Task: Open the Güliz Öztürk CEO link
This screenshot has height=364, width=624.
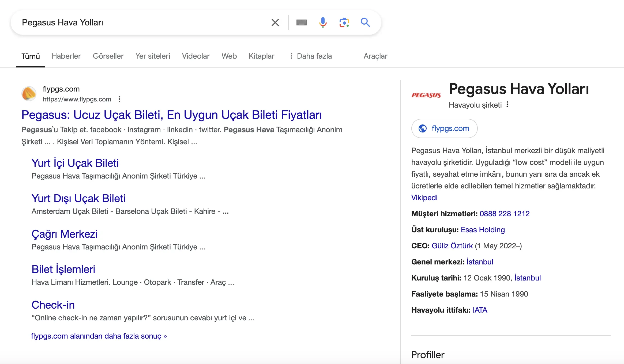Action: point(452,246)
